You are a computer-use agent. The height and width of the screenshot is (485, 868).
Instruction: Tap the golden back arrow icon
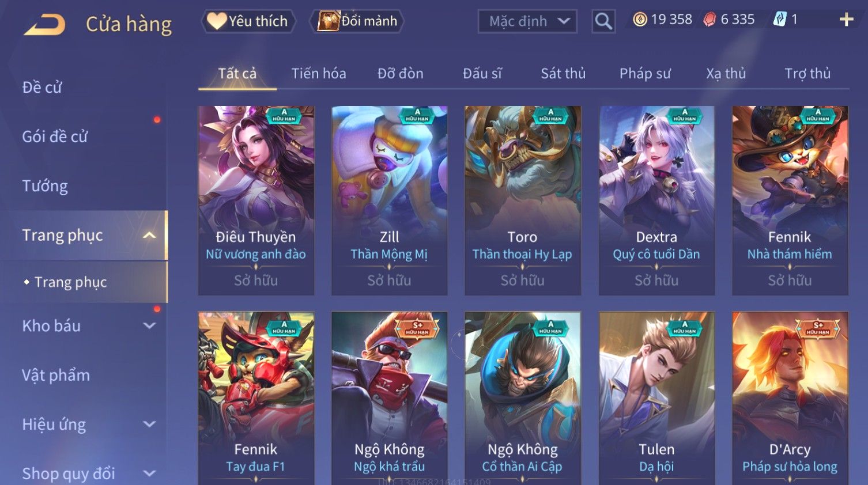(x=45, y=25)
